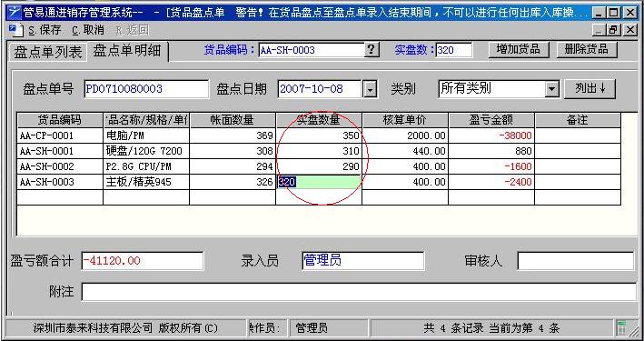Click the highlighted actual count cell 320
This screenshot has height=341, width=644.
pyautogui.click(x=319, y=182)
